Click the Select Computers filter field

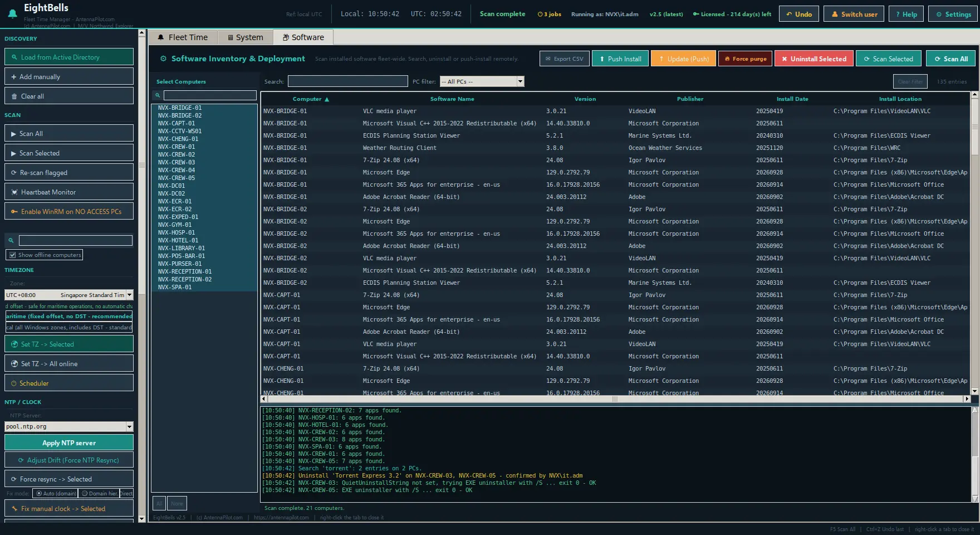[x=210, y=95]
